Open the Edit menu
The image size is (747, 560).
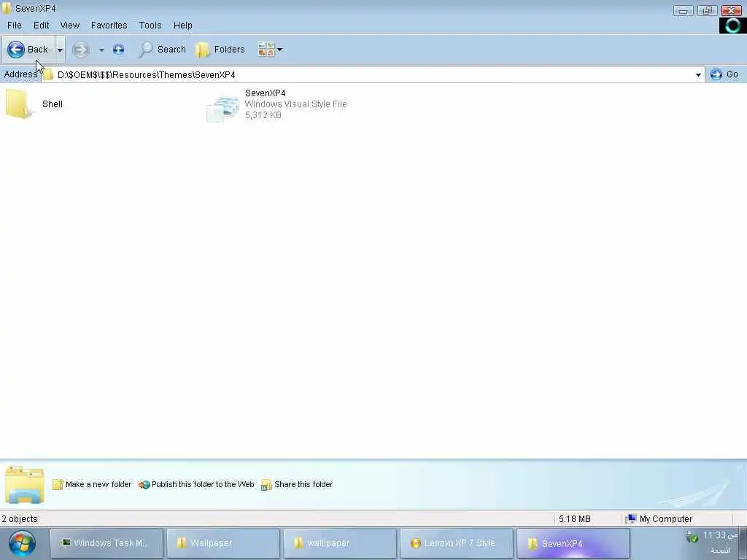[41, 26]
